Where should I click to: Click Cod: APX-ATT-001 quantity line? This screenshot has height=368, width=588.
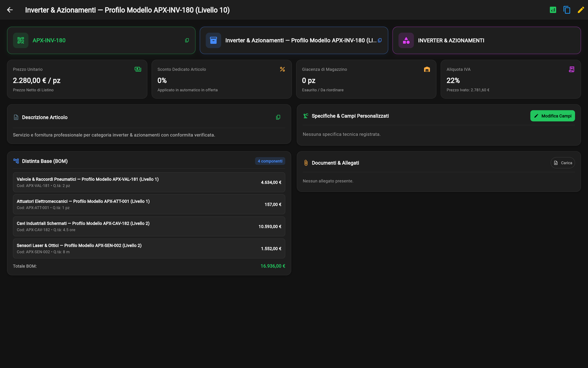43,208
